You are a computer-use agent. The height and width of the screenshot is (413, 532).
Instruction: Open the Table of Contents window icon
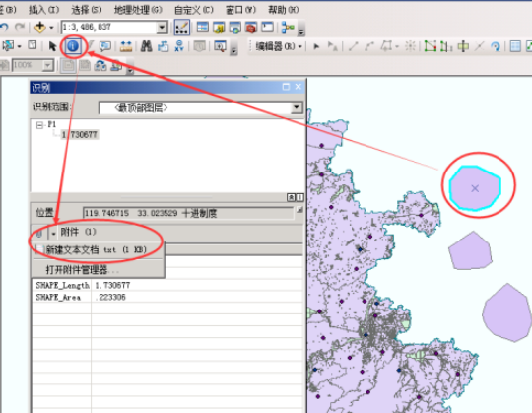(203, 27)
